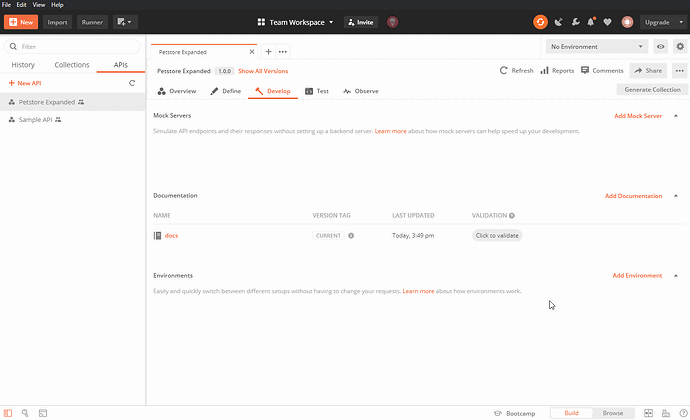Click New API in the sidebar

[25, 83]
